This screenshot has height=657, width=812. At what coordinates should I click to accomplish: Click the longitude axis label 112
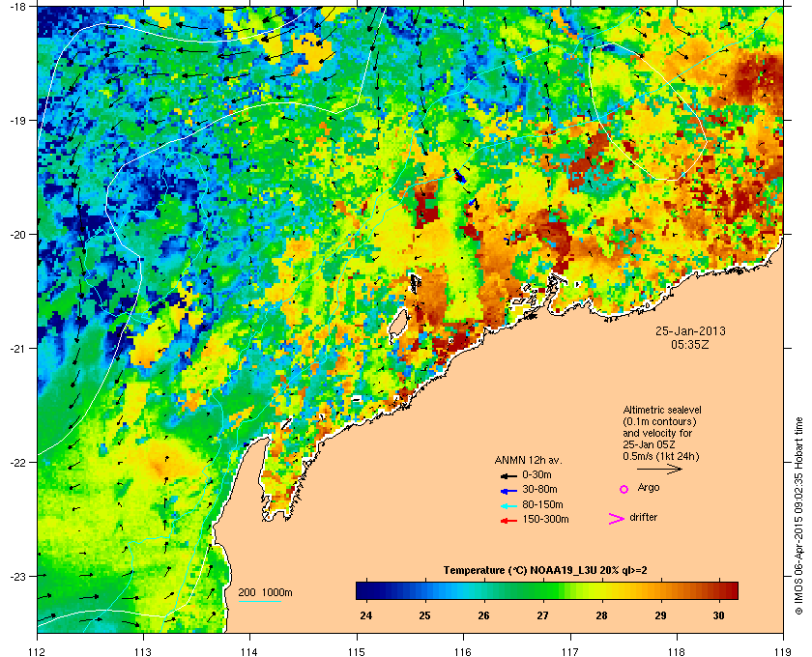[x=38, y=651]
